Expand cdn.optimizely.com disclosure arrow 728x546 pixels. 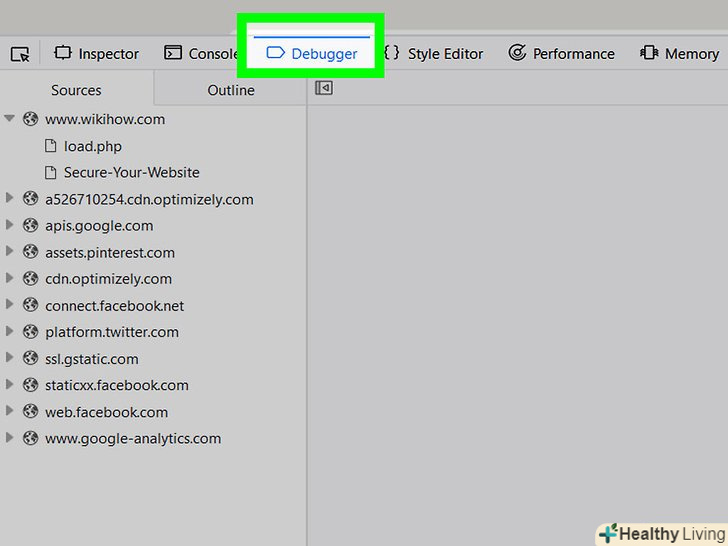point(9,278)
